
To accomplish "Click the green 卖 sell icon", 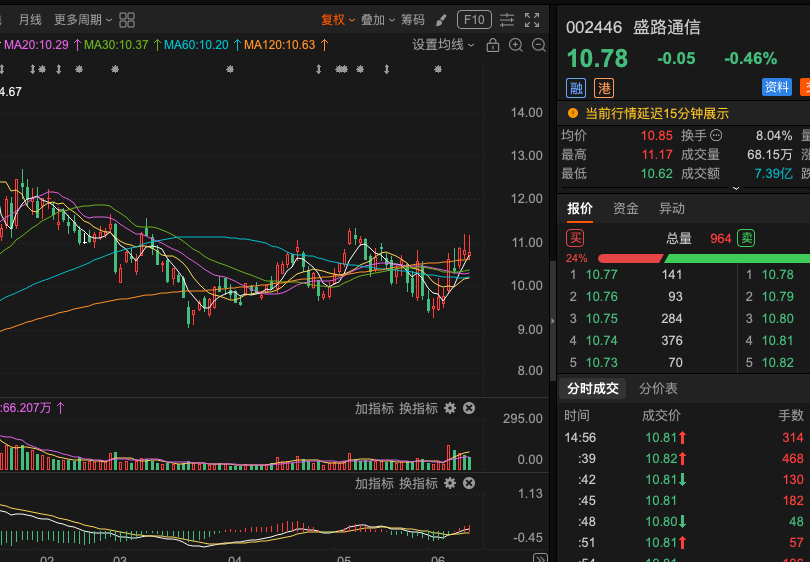I will click(746, 238).
